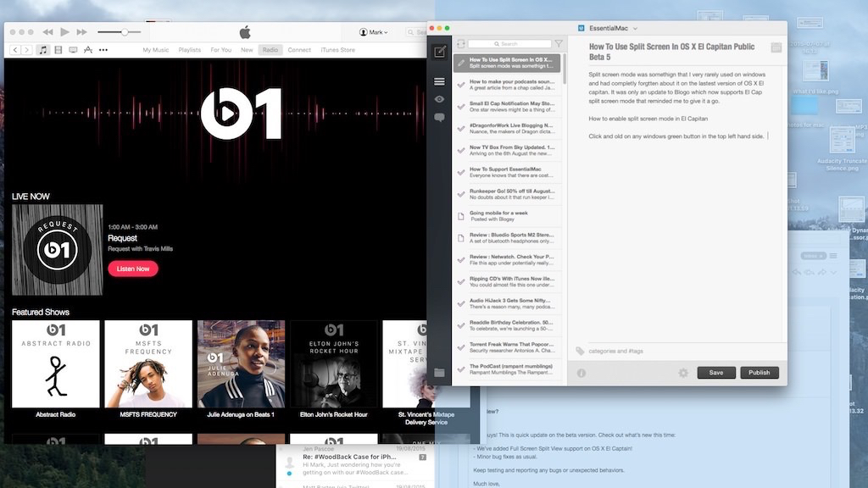868x488 pixels.
Task: Open the schedule calendar icon beside title
Action: (776, 48)
